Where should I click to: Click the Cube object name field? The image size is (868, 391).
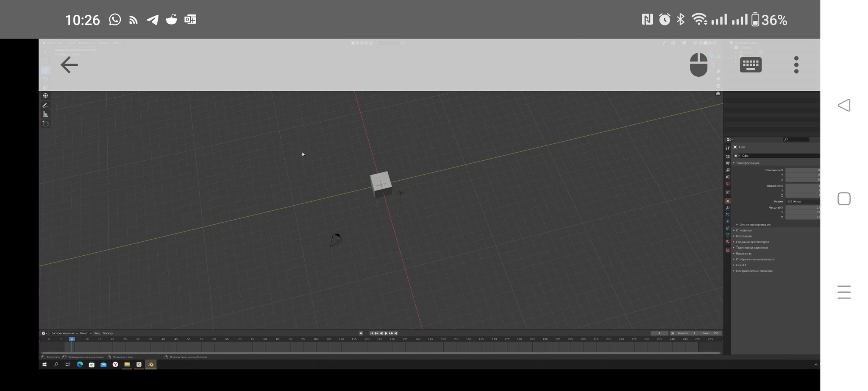click(781, 156)
